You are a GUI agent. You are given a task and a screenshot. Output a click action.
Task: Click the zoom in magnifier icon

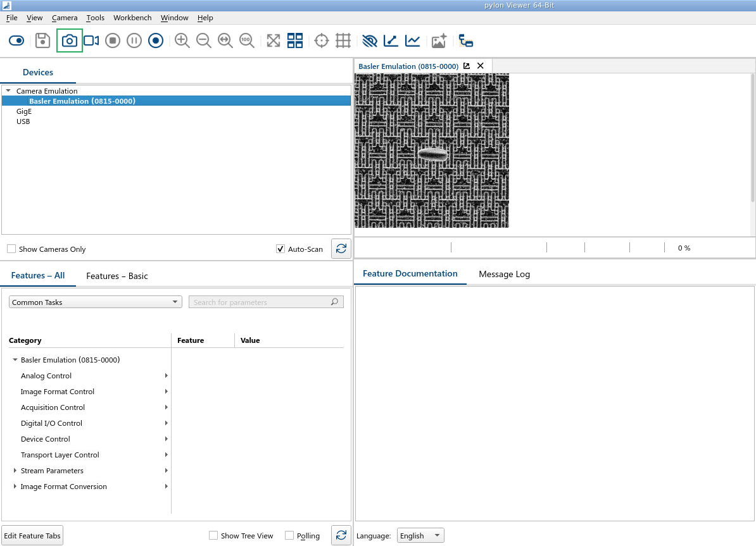[182, 40]
